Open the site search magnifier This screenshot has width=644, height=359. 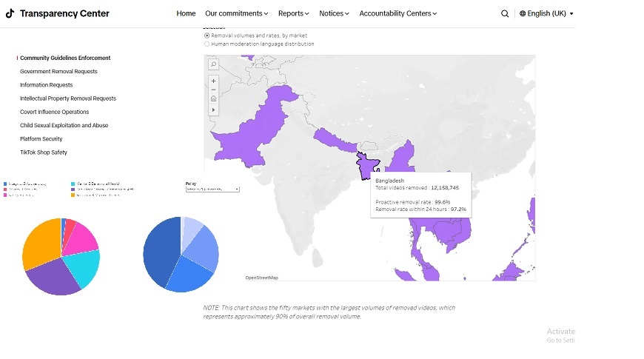click(x=505, y=13)
